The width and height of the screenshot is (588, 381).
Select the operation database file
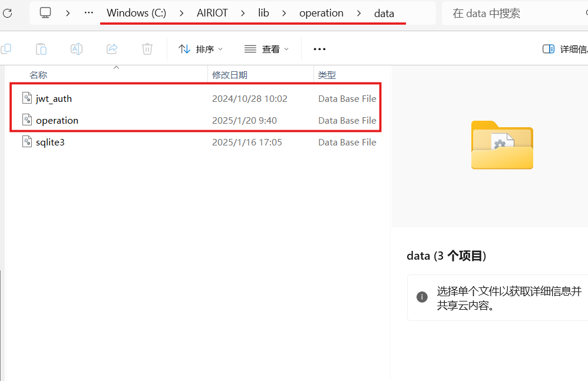tap(57, 120)
